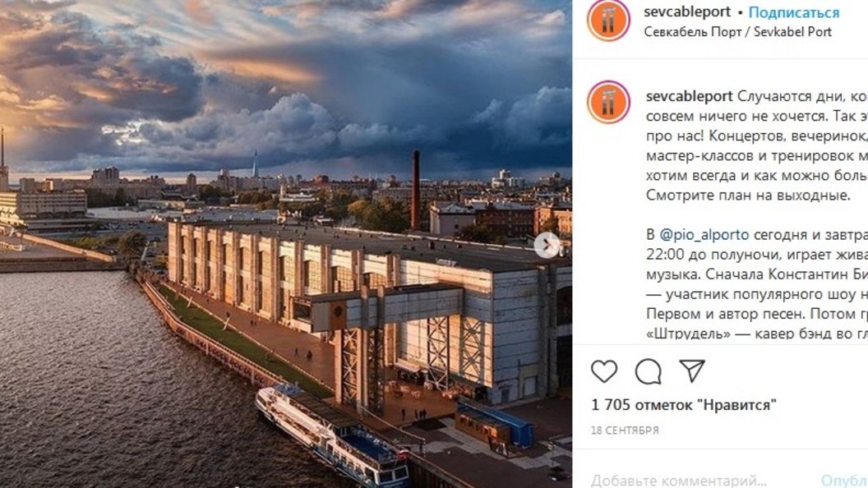Viewport: 868px width, 488px height.
Task: Open Севкабель Порт / Sevkabel Port location
Action: 737,31
